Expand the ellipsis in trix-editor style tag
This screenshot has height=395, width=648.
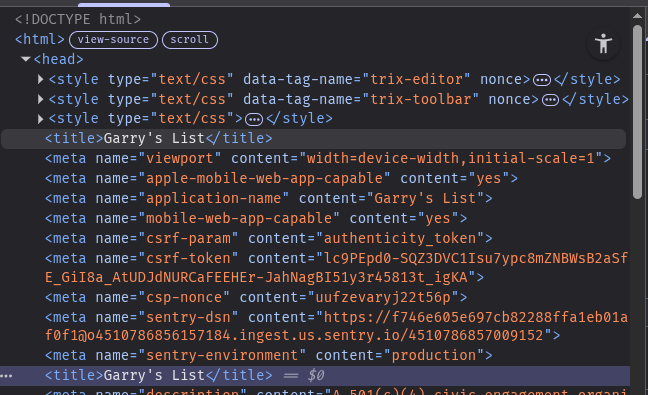point(542,80)
